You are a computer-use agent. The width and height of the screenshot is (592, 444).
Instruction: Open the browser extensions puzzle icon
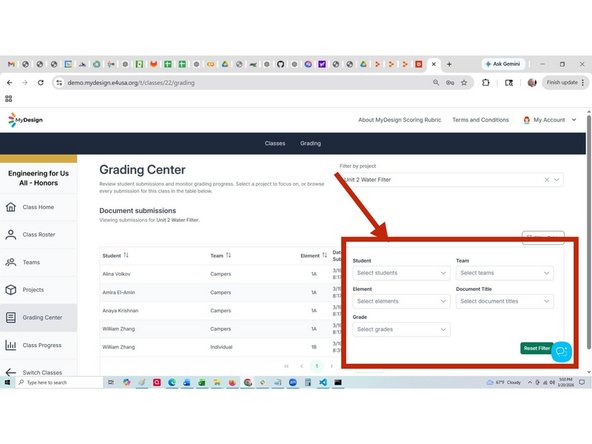[486, 82]
